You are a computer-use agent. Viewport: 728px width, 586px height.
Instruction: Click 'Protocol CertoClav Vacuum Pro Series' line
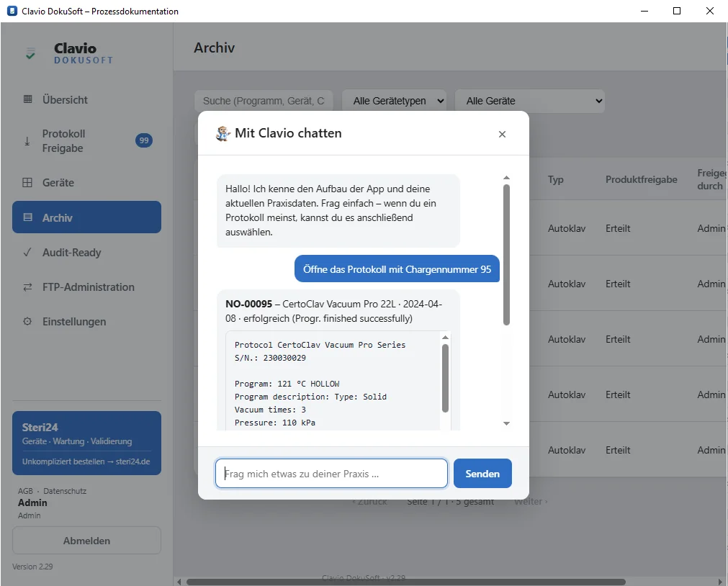tap(320, 345)
